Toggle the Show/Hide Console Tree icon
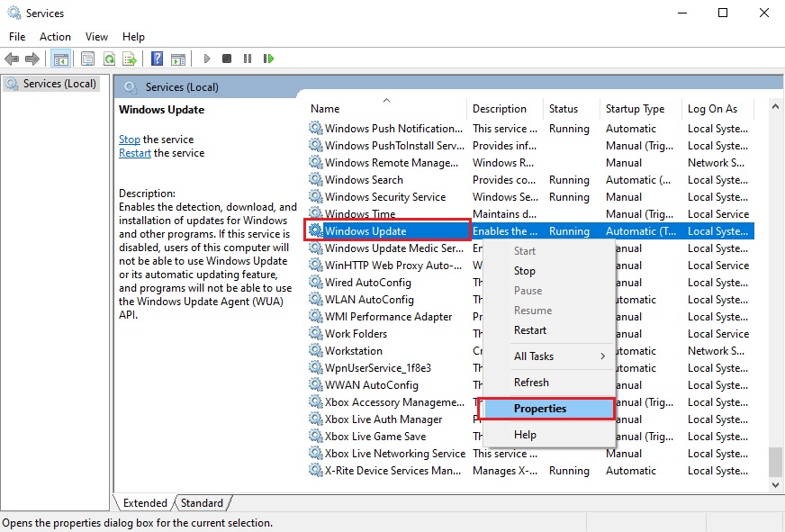785x532 pixels. pyautogui.click(x=61, y=59)
